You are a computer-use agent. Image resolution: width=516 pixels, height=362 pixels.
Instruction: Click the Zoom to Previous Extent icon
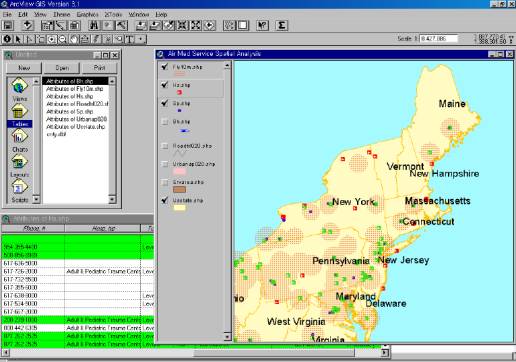click(209, 25)
